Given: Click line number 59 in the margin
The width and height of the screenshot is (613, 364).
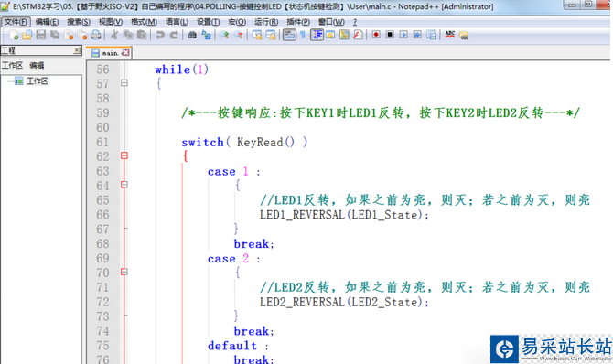Looking at the screenshot, I should 102,113.
